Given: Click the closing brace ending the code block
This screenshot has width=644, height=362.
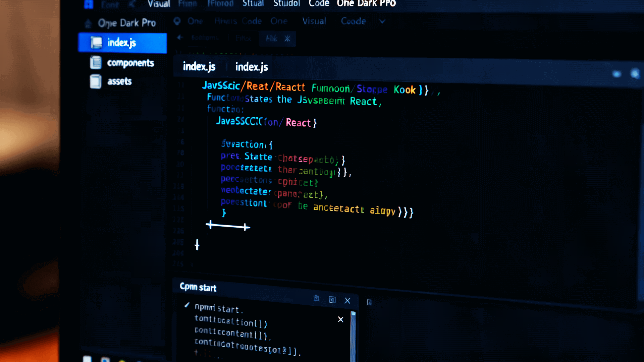Looking at the screenshot, I should click(224, 213).
